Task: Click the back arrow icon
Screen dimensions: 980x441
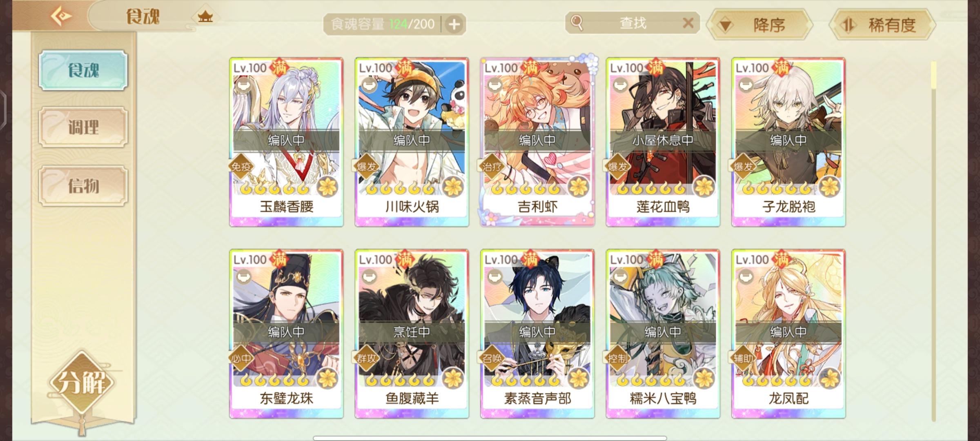Action: [x=61, y=16]
